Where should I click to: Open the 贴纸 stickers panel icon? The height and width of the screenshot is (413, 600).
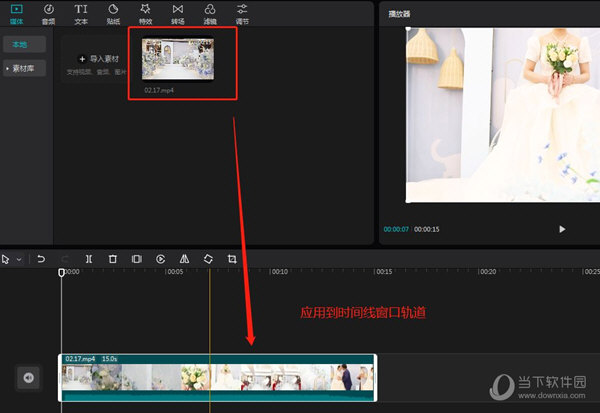[113, 13]
